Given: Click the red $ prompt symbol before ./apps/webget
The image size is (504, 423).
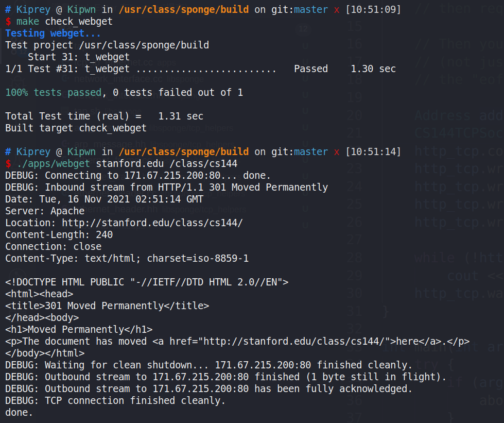Looking at the screenshot, I should click(8, 164).
